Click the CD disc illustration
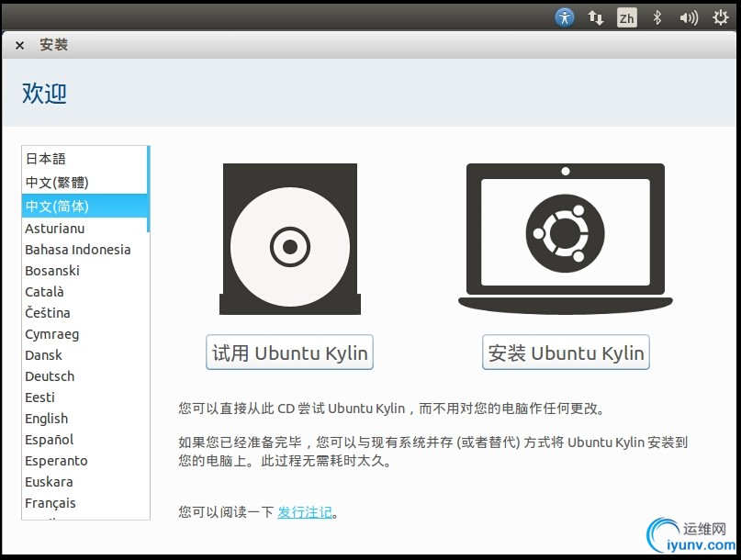This screenshot has height=560, width=741. (x=290, y=239)
